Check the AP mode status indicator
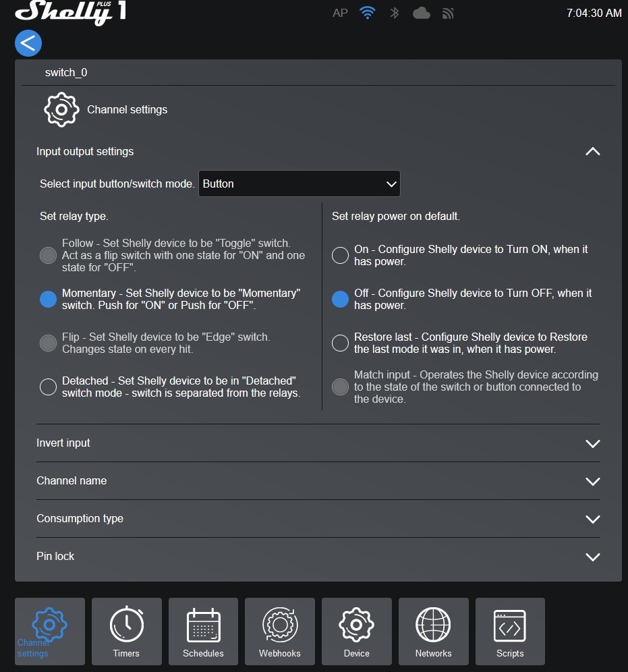 (340, 13)
